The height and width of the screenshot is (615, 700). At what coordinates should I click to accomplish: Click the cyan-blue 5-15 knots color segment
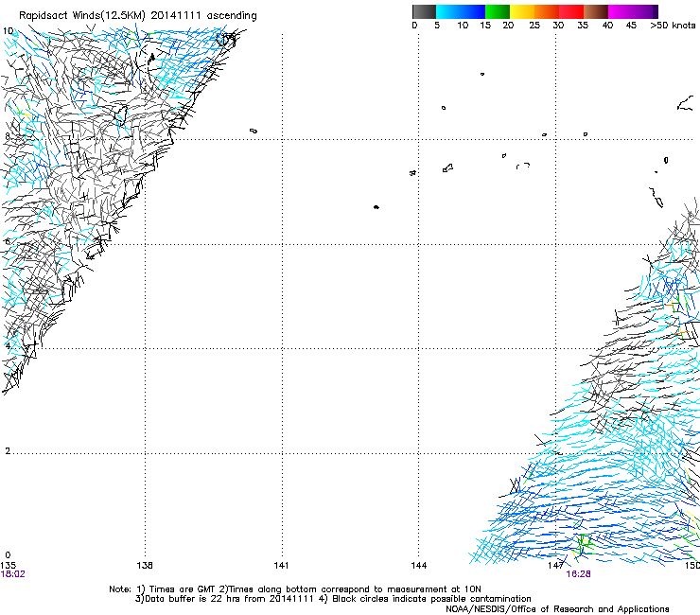461,11
